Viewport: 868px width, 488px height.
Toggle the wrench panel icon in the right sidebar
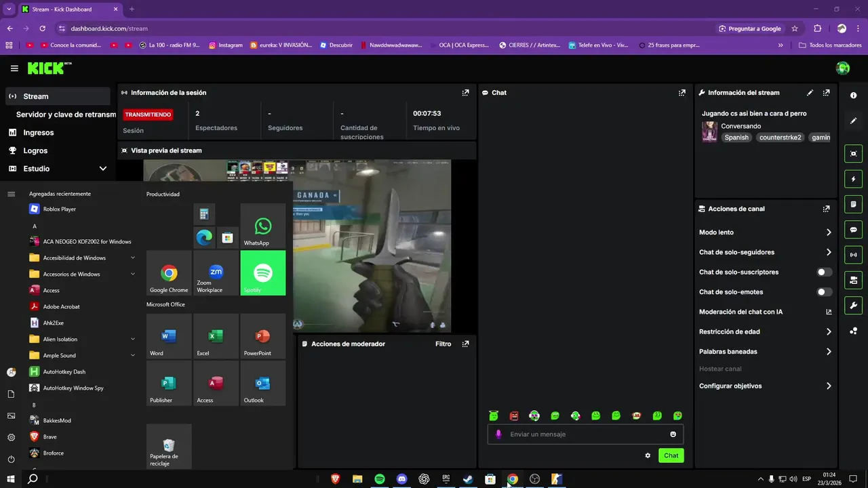coord(853,305)
